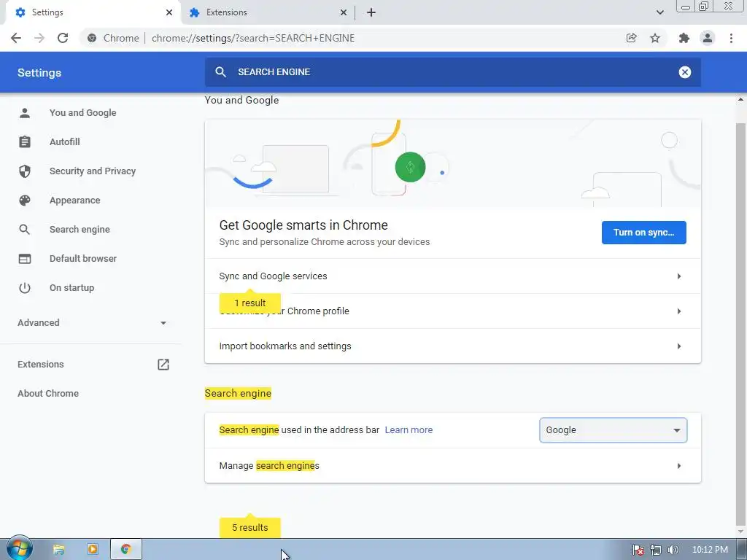Click the scrollbar up arrow
The width and height of the screenshot is (747, 560).
coord(741,99)
